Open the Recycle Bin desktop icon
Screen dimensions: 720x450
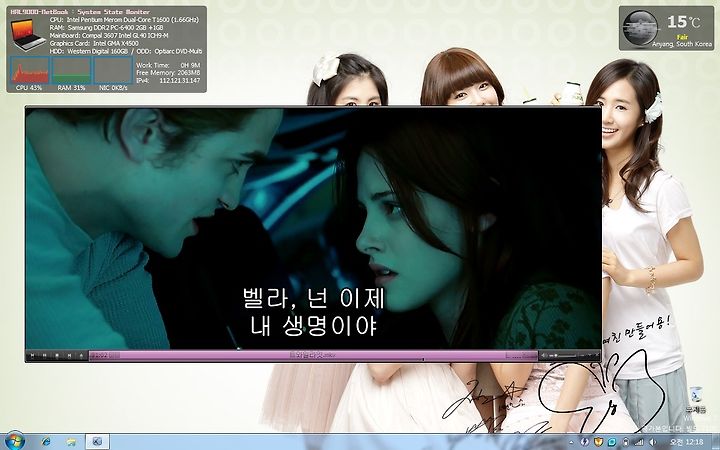pos(695,400)
